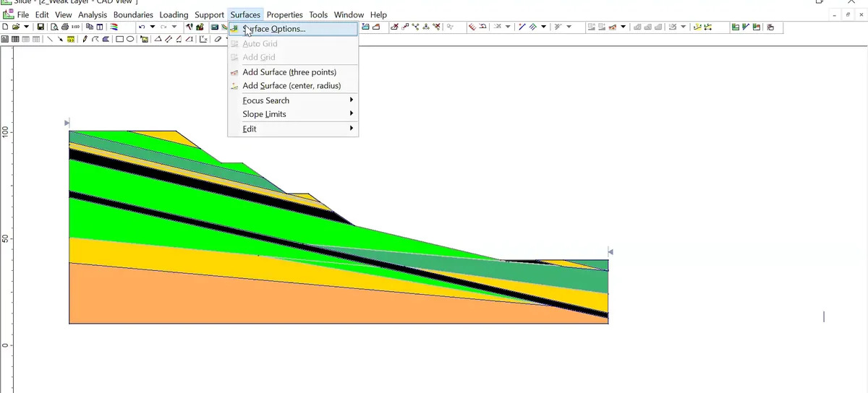
Task: Open the File menu
Action: click(x=23, y=14)
